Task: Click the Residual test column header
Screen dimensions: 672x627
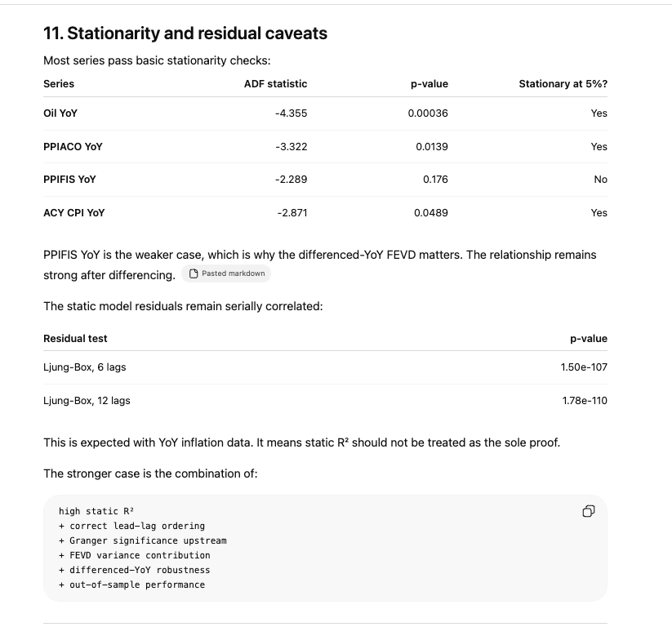Action: [x=75, y=338]
